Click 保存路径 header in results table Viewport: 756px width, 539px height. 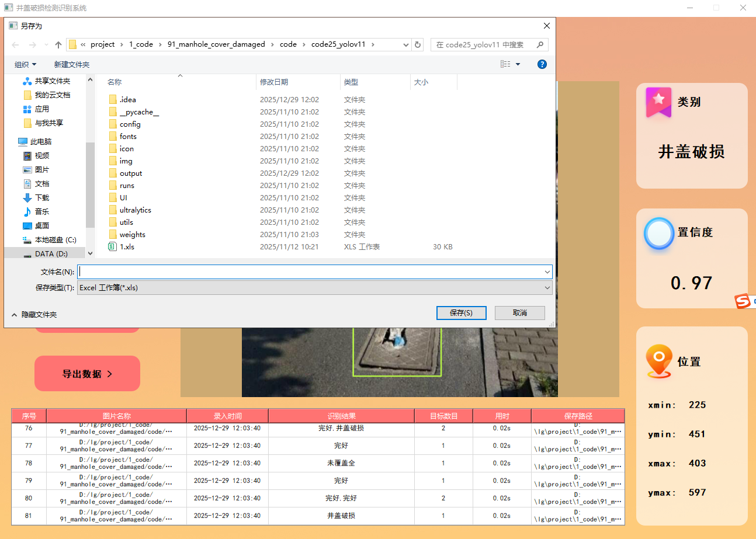pyautogui.click(x=578, y=416)
